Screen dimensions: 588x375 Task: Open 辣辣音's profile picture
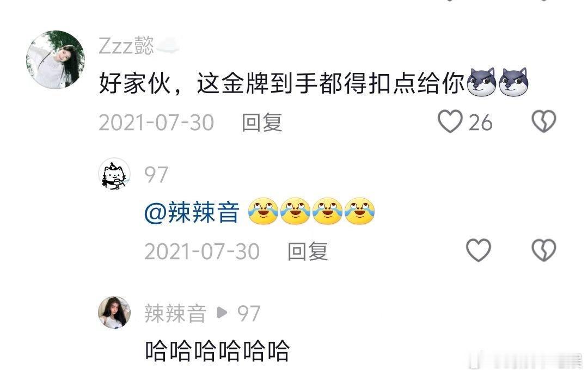click(114, 312)
